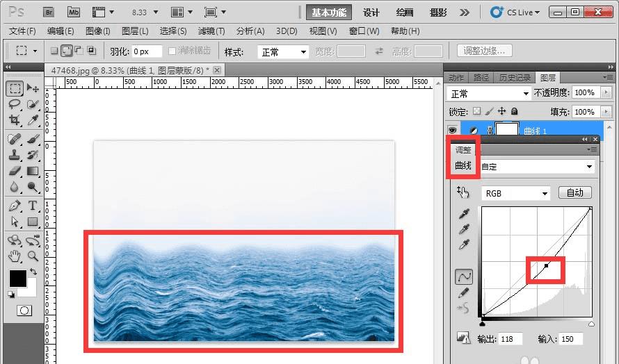Toggle Quick Mask mode

point(24,311)
